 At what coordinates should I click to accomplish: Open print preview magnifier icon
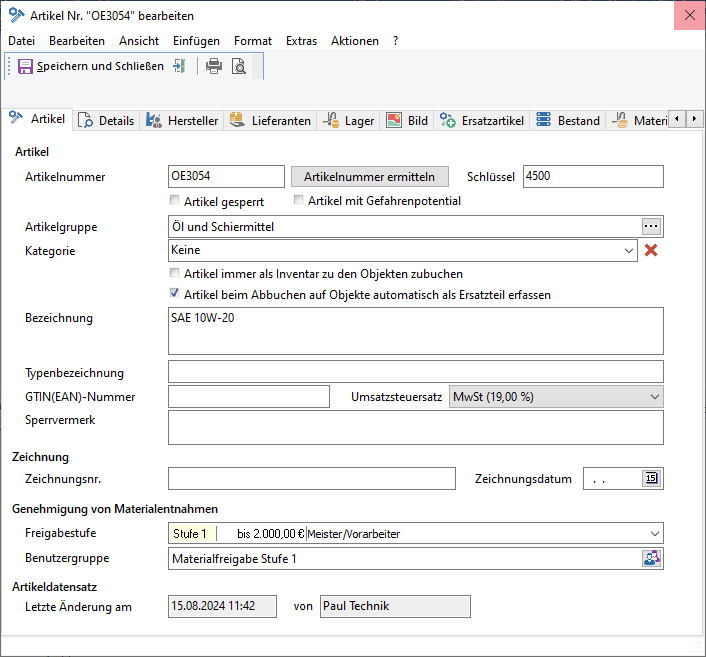click(239, 66)
